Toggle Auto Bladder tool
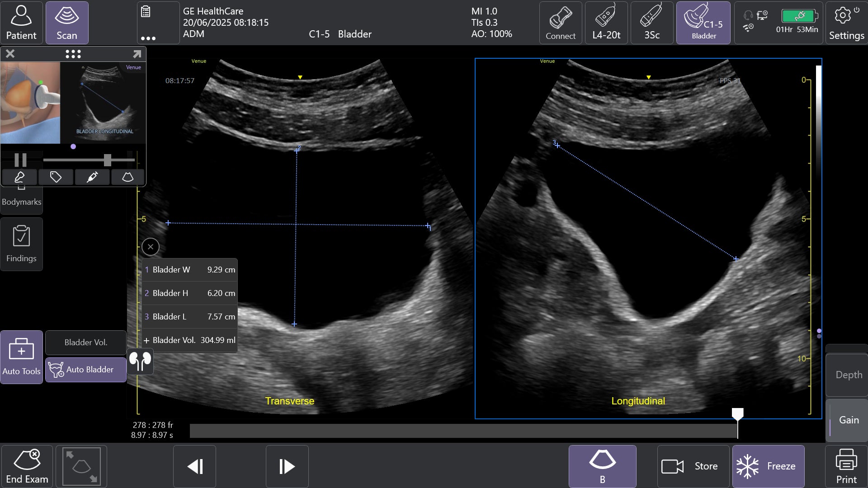Viewport: 868px width, 488px height. [86, 370]
